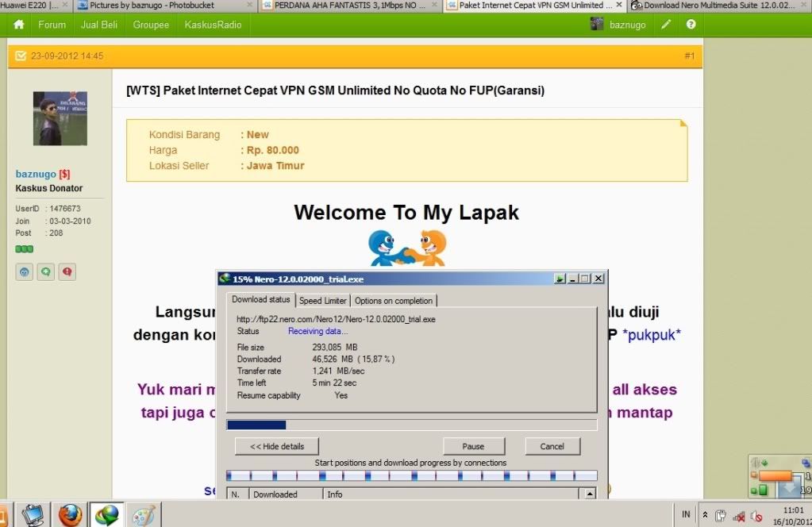Click the connections progress segment bar
Screen dimensions: 812x527
[412, 475]
